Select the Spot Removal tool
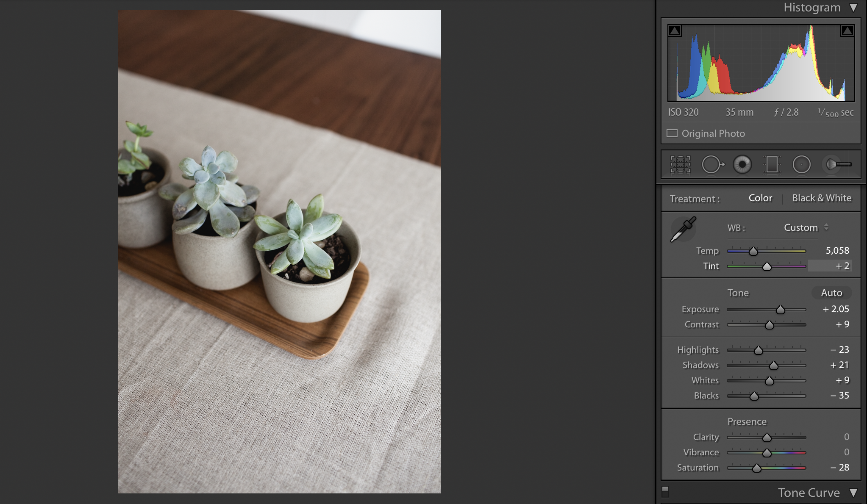867x504 pixels. [712, 165]
